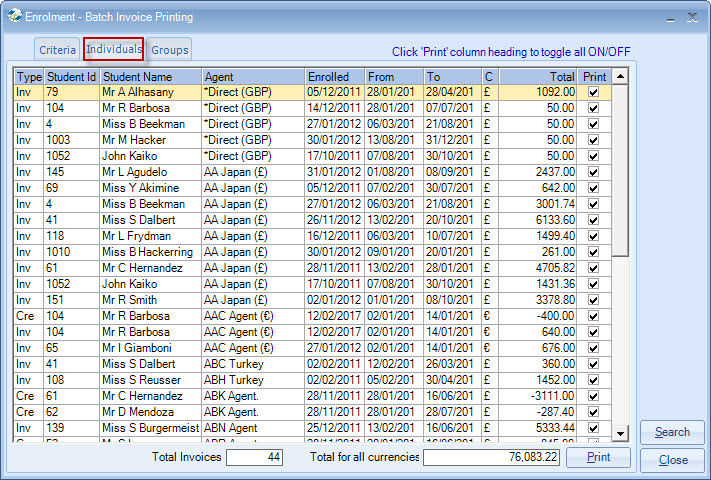
Task: Select the Total for all currencies field
Action: (x=490, y=458)
